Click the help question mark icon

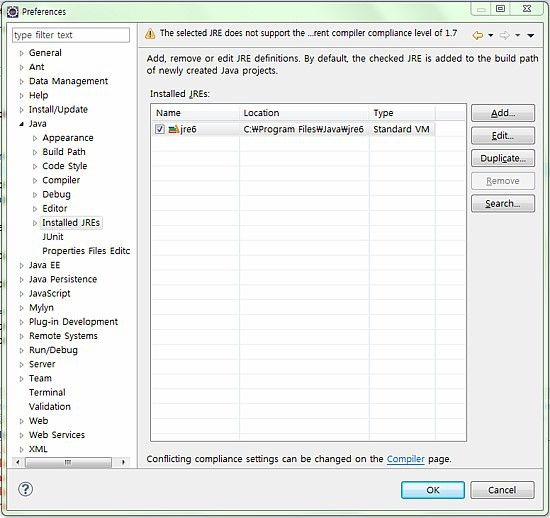coord(25,489)
